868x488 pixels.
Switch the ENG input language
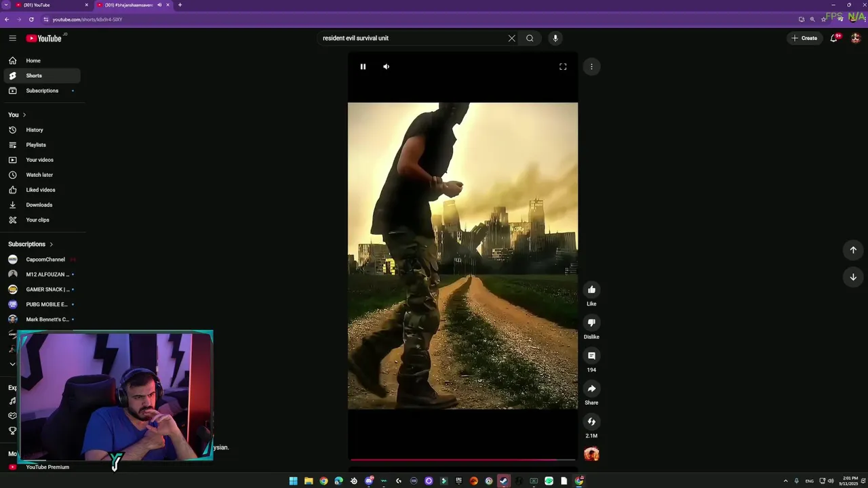point(809,481)
